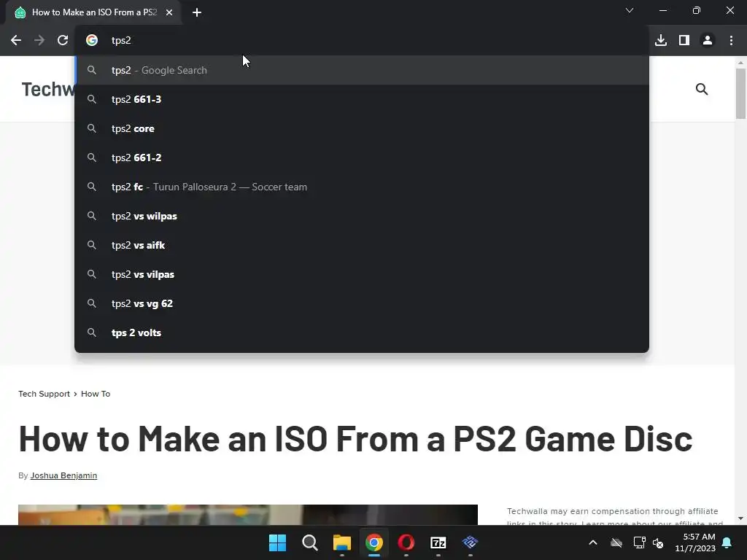Open the Windows Start menu
This screenshot has width=747, height=560.
click(277, 542)
